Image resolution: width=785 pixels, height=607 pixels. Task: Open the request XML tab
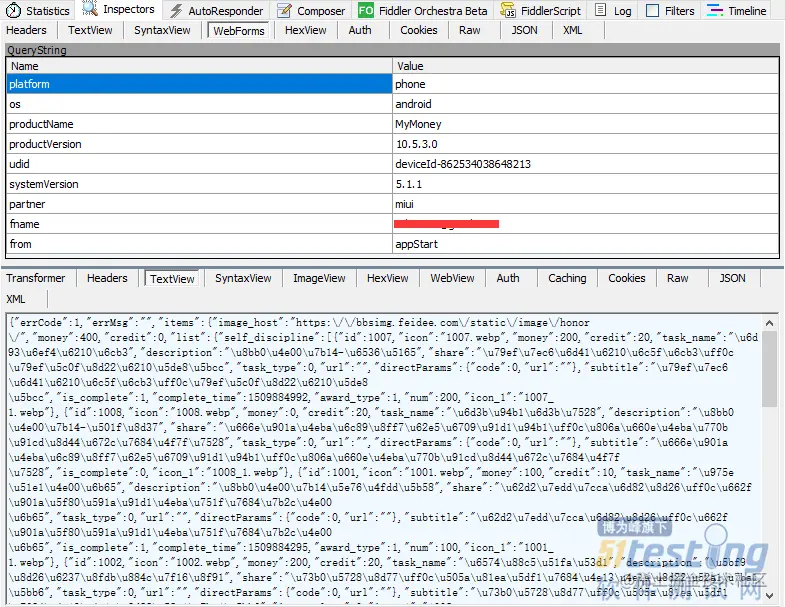[x=572, y=30]
